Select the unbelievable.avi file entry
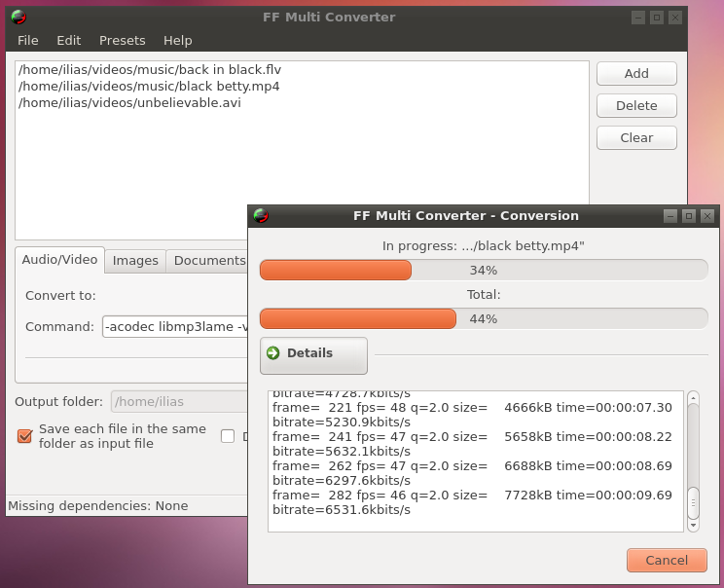This screenshot has height=588, width=724. (x=129, y=102)
